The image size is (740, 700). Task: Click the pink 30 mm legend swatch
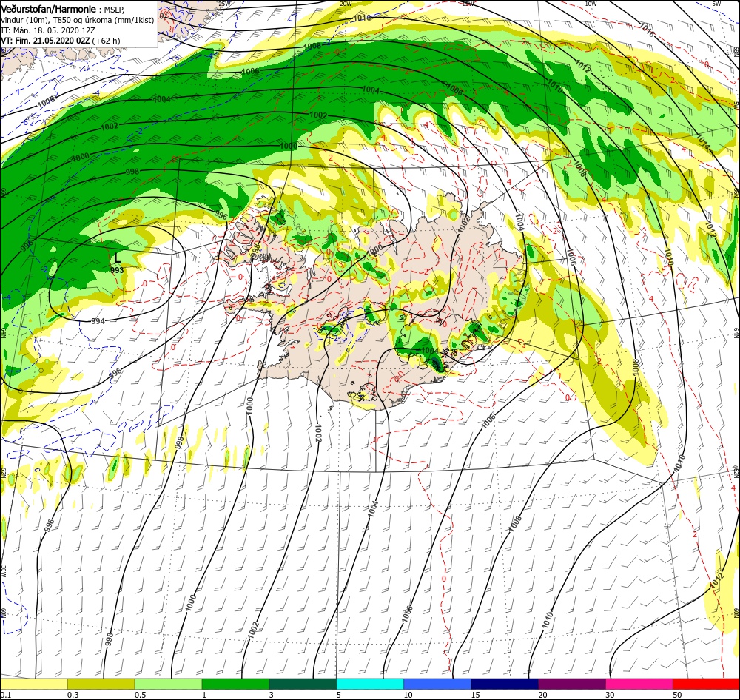click(639, 684)
